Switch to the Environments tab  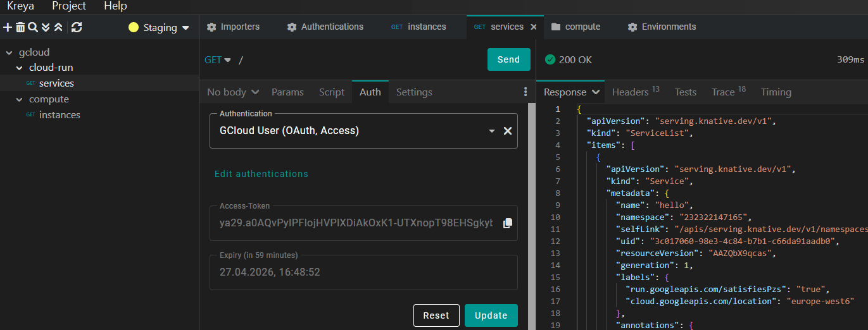pos(662,27)
